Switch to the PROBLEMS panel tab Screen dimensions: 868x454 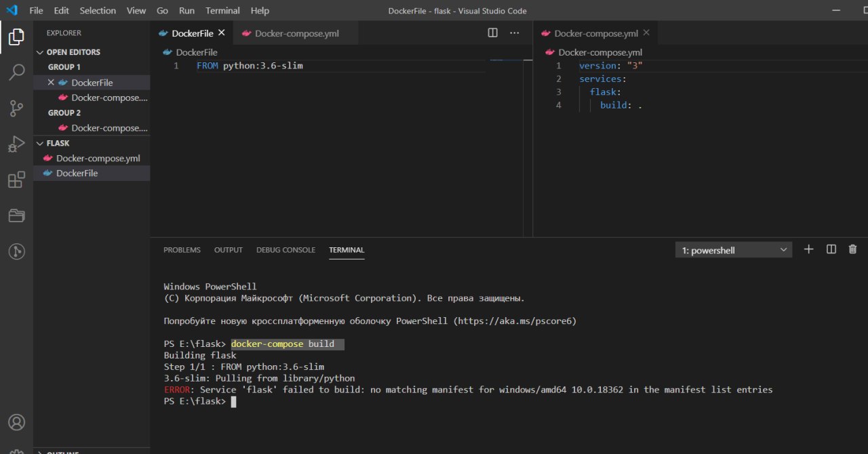(x=182, y=250)
